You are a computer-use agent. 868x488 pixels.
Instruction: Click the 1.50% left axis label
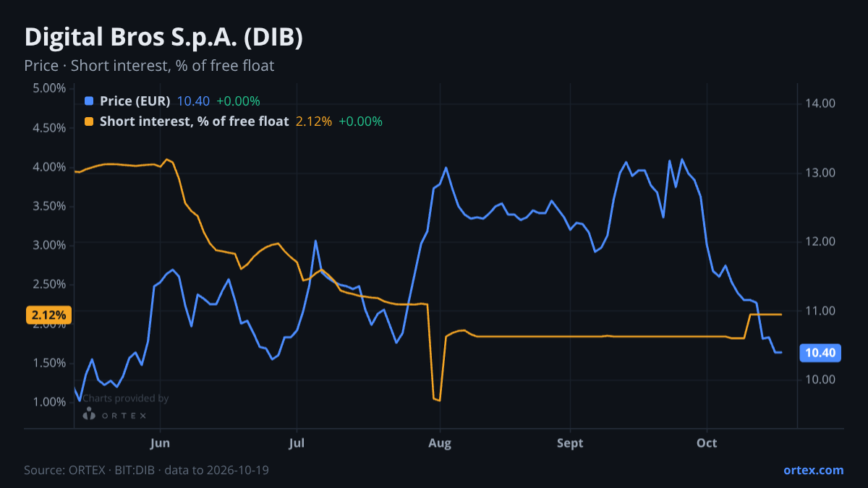coord(49,363)
